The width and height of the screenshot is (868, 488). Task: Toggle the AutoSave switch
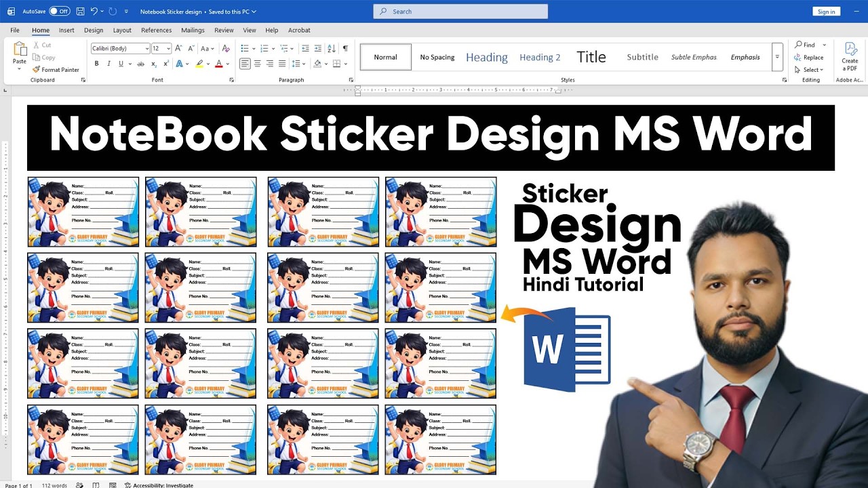point(60,12)
